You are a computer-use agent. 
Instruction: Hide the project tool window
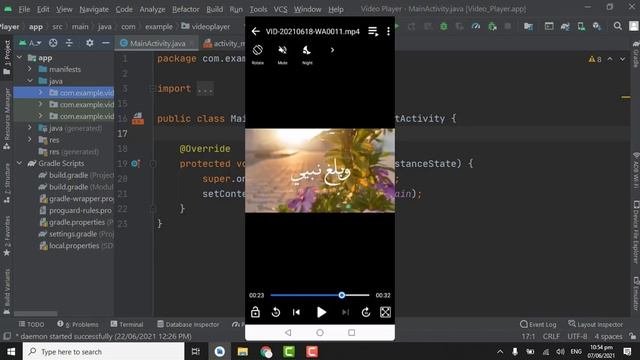coord(106,43)
